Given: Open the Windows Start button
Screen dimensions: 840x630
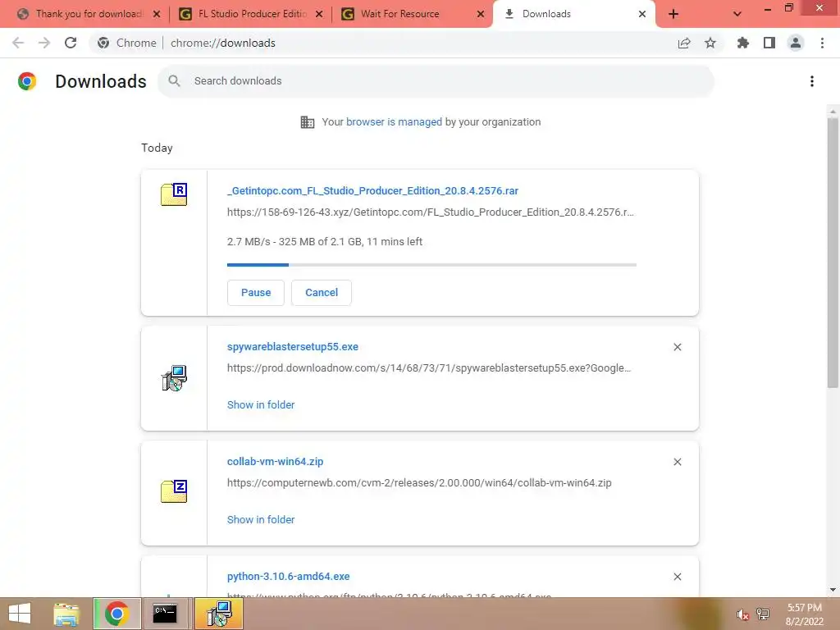Looking at the screenshot, I should pos(20,614).
